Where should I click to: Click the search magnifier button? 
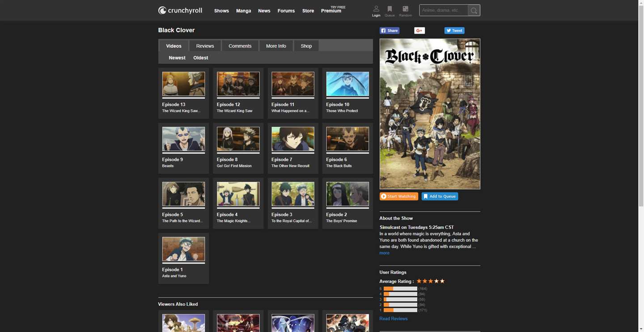(x=474, y=10)
